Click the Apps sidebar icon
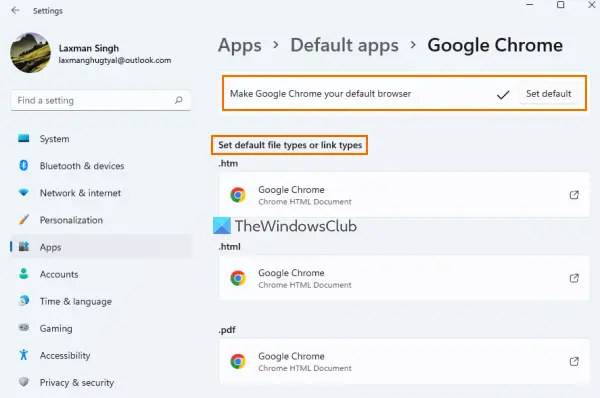This screenshot has height=398, width=600. tap(24, 246)
